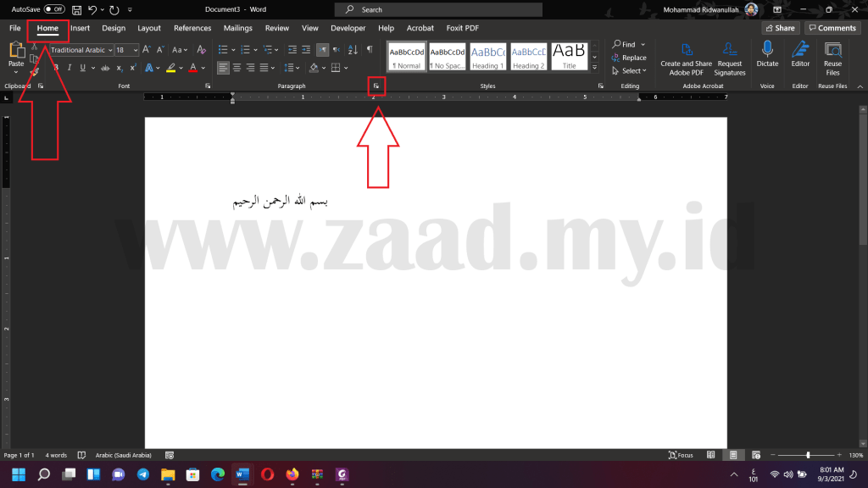Toggle the show paragraph marks button
This screenshot has width=868, height=488.
370,49
